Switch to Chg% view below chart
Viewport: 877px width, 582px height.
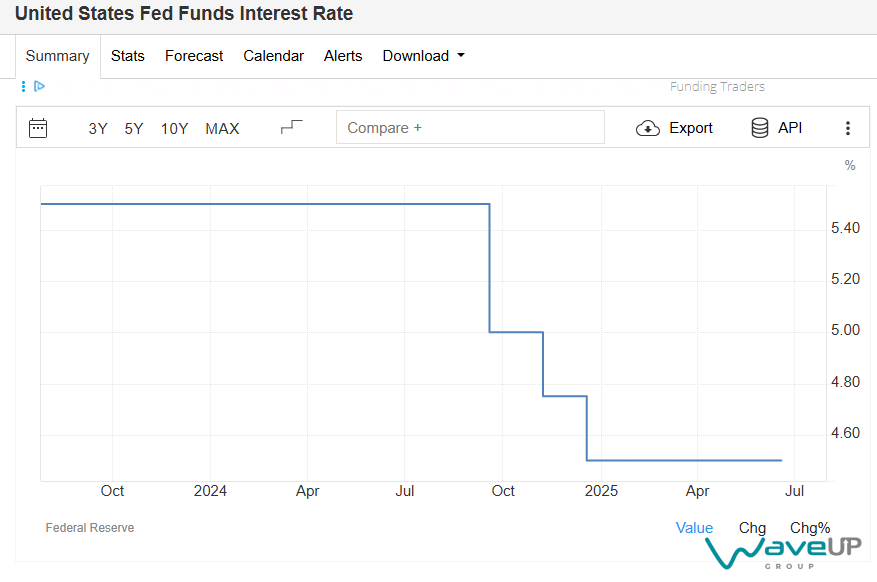810,528
